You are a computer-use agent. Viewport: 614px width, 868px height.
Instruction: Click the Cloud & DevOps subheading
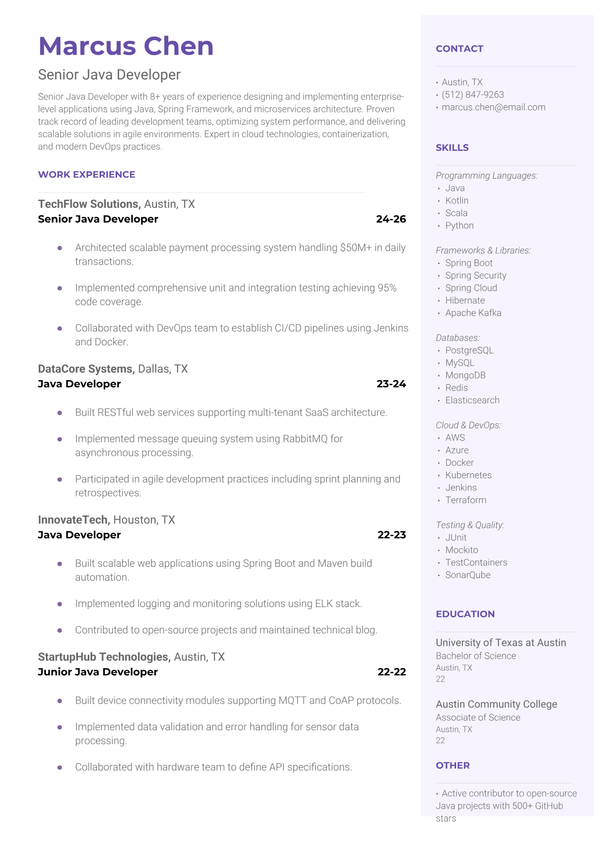(468, 425)
